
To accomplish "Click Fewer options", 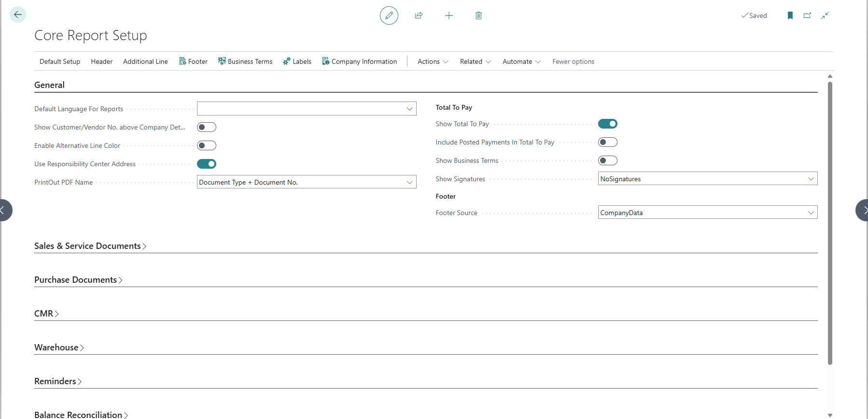I will tap(573, 61).
